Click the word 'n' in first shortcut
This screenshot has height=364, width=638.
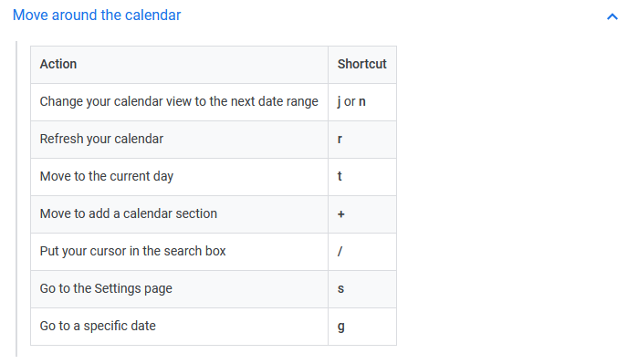pyautogui.click(x=361, y=101)
